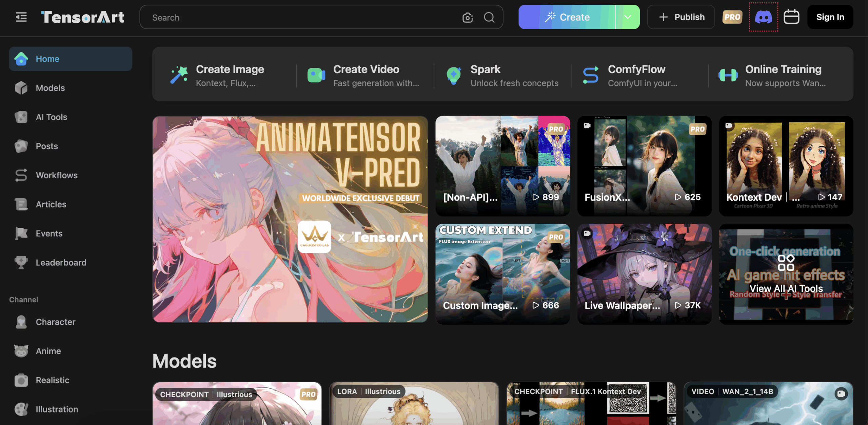The height and width of the screenshot is (425, 868).
Task: Open the Discord icon link
Action: 763,17
